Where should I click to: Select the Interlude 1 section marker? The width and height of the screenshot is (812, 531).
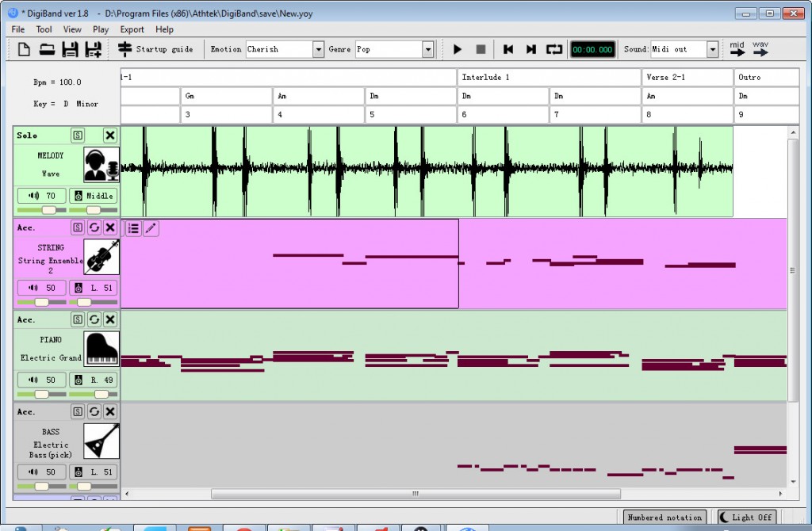549,77
